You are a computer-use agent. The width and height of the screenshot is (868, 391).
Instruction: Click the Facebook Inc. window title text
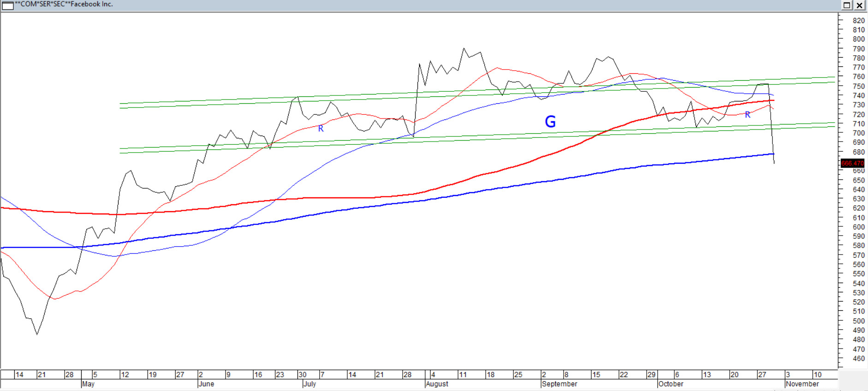pos(64,4)
